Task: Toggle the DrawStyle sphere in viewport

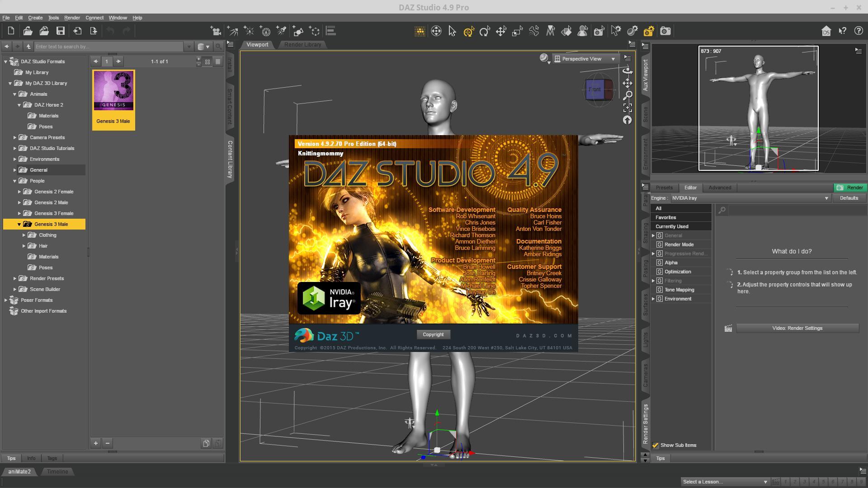Action: tap(544, 58)
